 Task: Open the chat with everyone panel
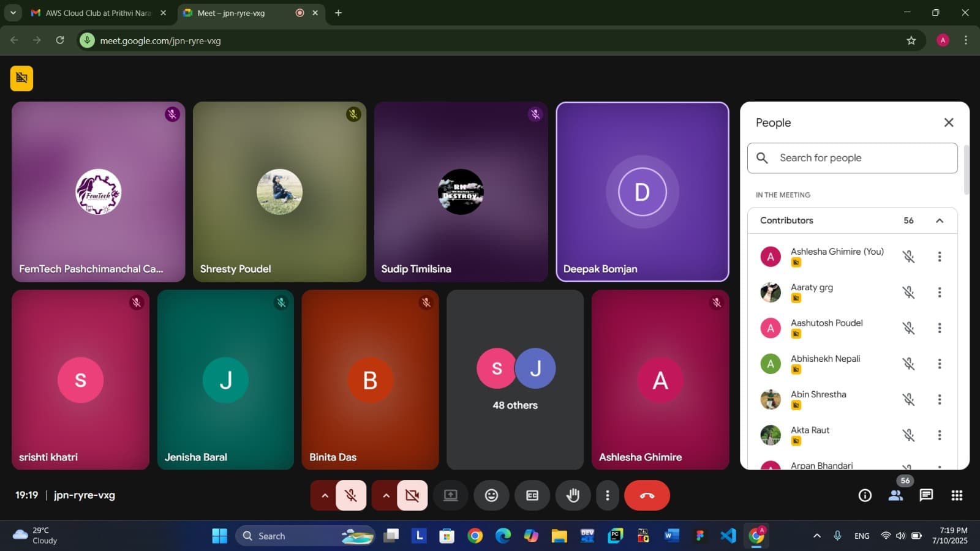926,495
